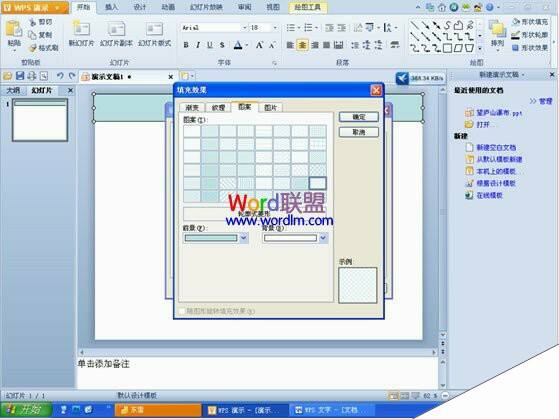559x419 pixels.
Task: Open recent file 望庐山瀑布.ppt
Action: (x=499, y=113)
